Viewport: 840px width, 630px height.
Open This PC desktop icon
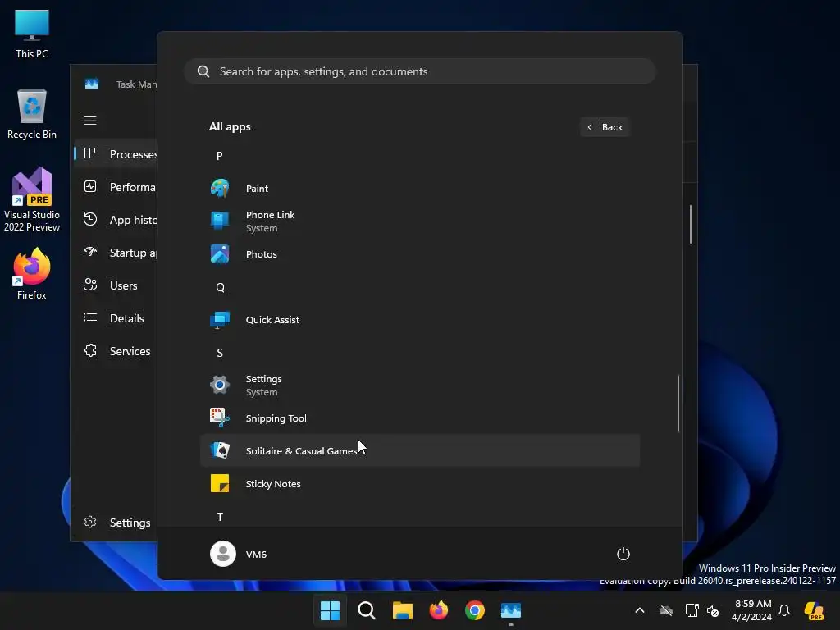32,34
